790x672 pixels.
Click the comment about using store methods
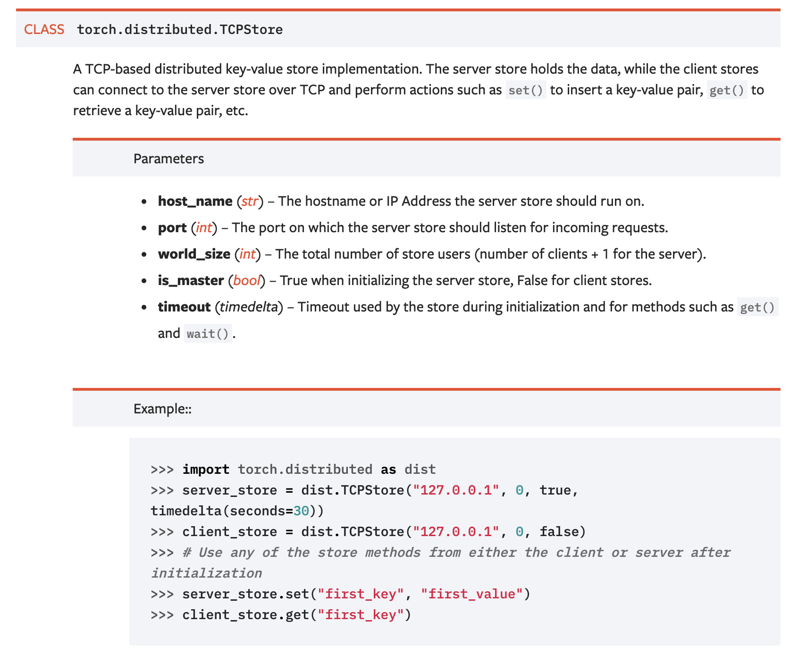click(440, 563)
